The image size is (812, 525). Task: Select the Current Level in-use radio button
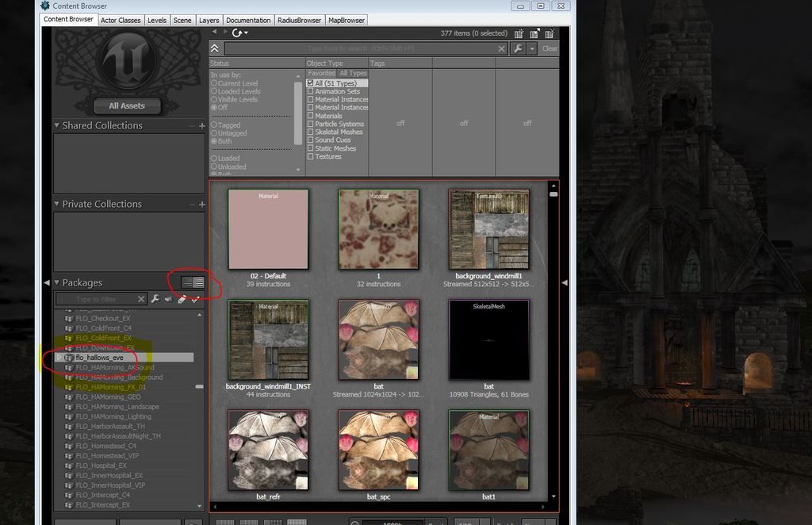coord(214,83)
